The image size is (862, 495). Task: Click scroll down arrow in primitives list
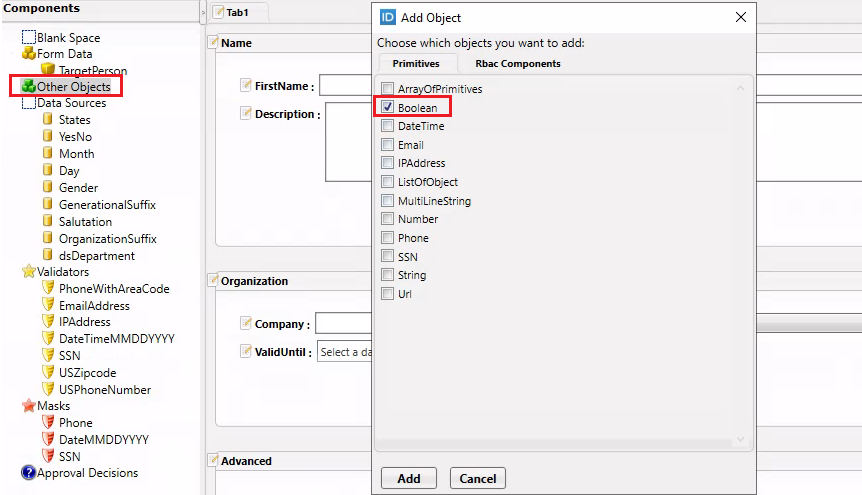pyautogui.click(x=741, y=439)
